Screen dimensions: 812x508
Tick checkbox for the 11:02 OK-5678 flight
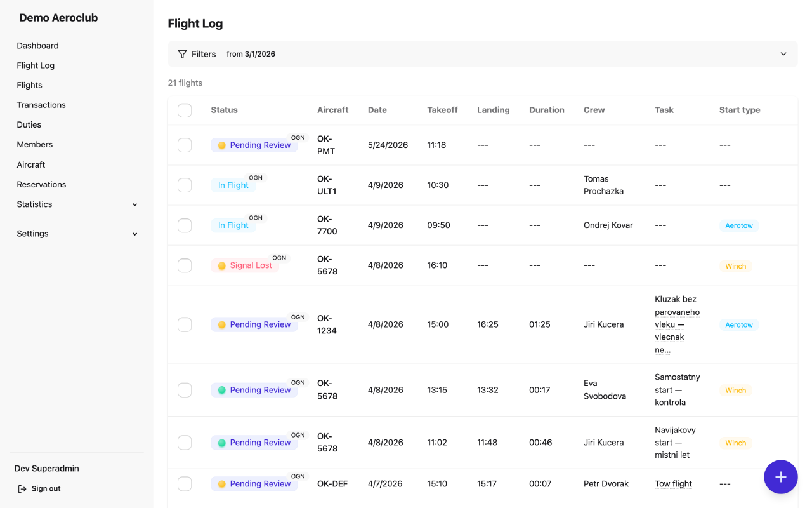[185, 443]
